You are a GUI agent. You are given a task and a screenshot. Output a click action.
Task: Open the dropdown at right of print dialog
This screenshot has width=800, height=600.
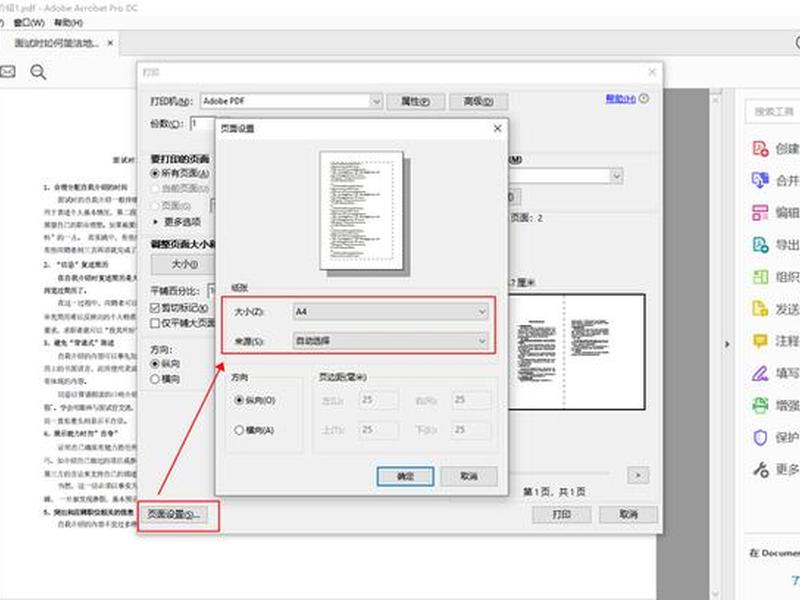pos(616,177)
